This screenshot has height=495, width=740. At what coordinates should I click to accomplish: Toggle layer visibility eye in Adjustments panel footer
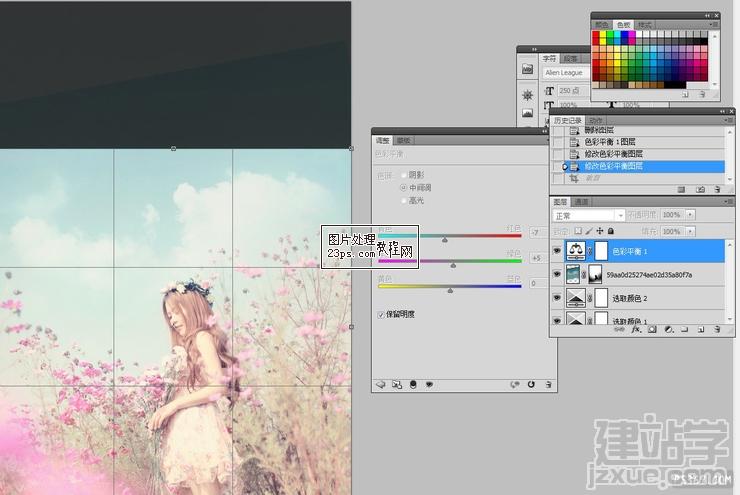(429, 385)
